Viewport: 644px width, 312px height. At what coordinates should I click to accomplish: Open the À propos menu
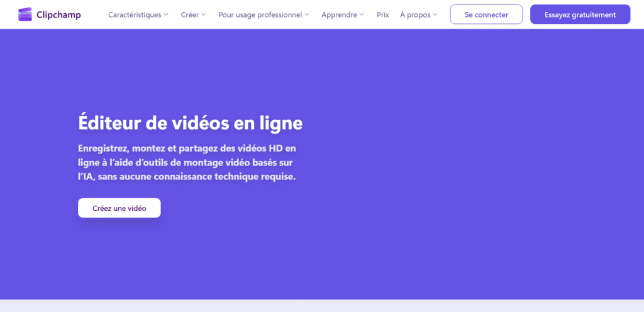pos(415,14)
